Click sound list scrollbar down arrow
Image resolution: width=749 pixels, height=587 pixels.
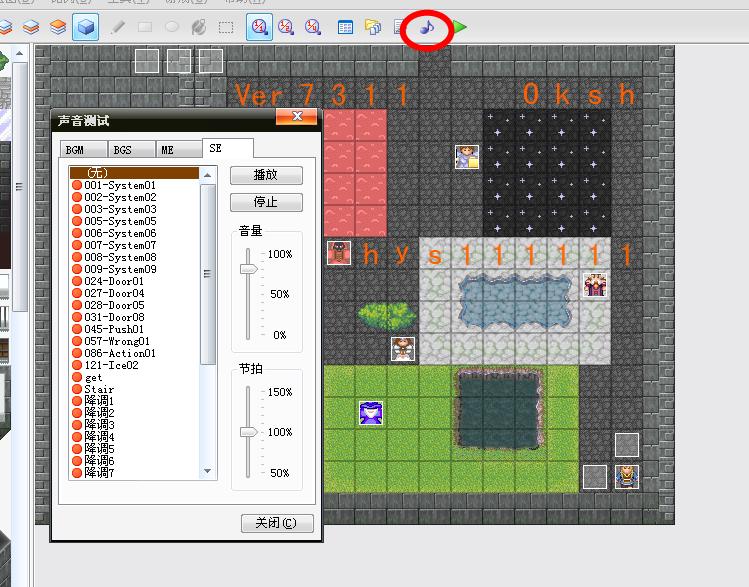click(207, 471)
